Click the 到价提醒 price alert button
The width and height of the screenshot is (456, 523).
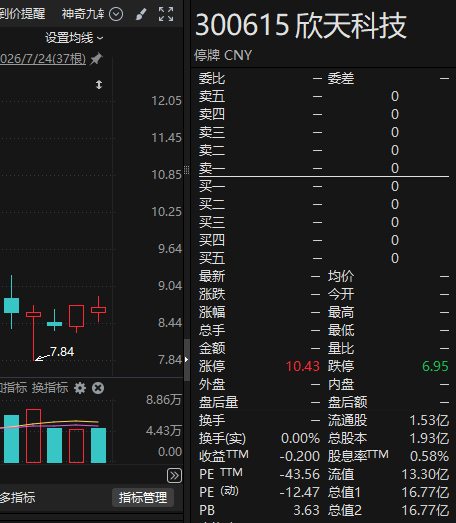tap(22, 14)
